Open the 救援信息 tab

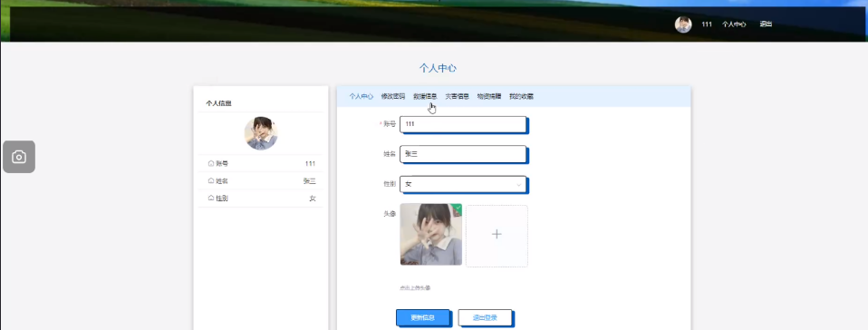click(x=425, y=96)
